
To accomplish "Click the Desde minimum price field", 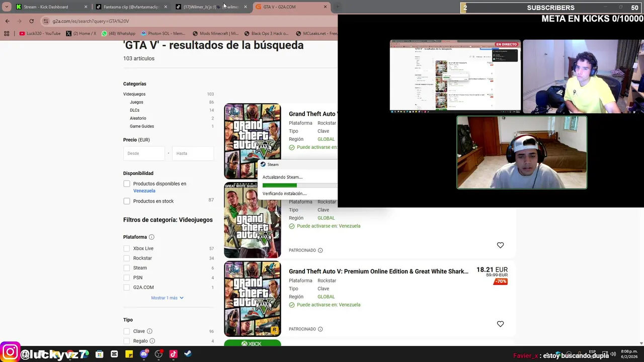I will (x=144, y=153).
